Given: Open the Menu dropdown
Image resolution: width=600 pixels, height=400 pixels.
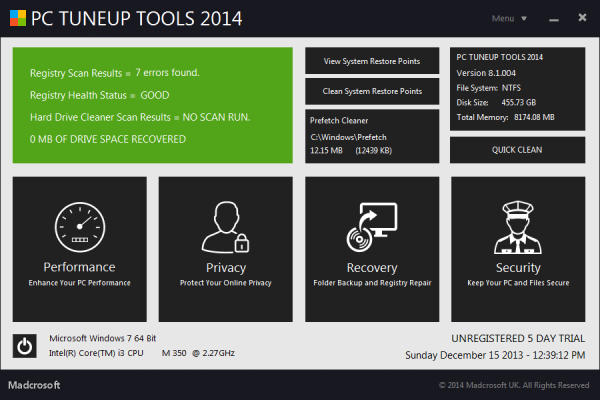Looking at the screenshot, I should pos(509,18).
